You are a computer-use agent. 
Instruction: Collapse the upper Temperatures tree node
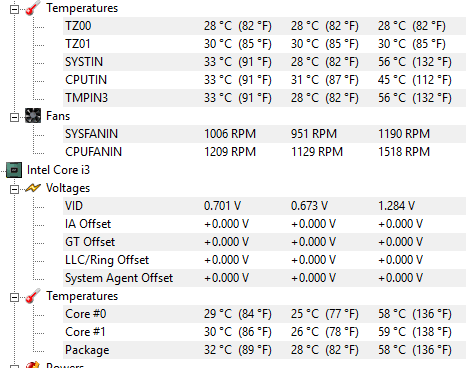[14, 9]
